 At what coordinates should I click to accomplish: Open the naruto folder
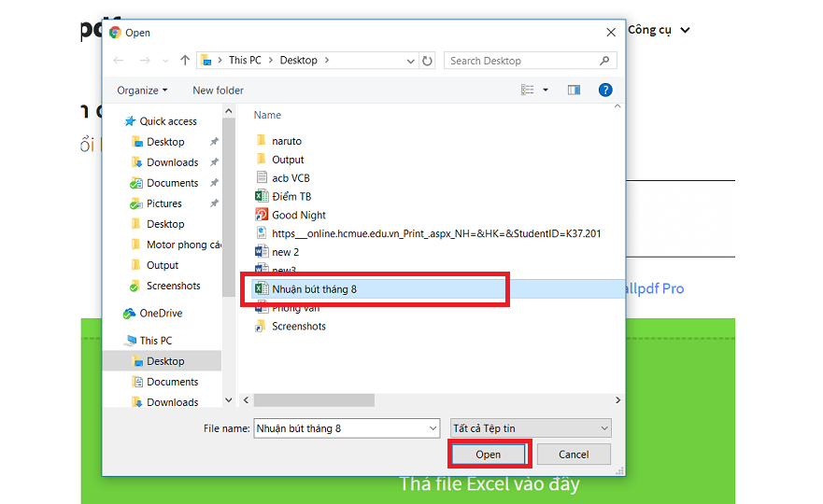(278, 141)
